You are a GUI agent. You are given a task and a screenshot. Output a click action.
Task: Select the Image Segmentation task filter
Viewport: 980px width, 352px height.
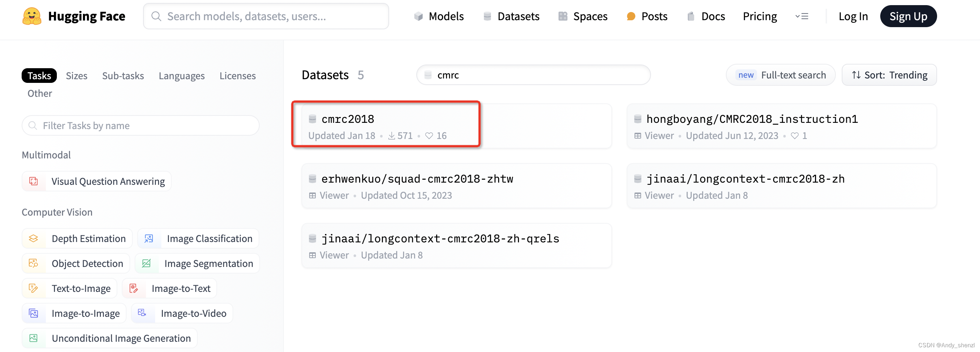click(x=197, y=263)
